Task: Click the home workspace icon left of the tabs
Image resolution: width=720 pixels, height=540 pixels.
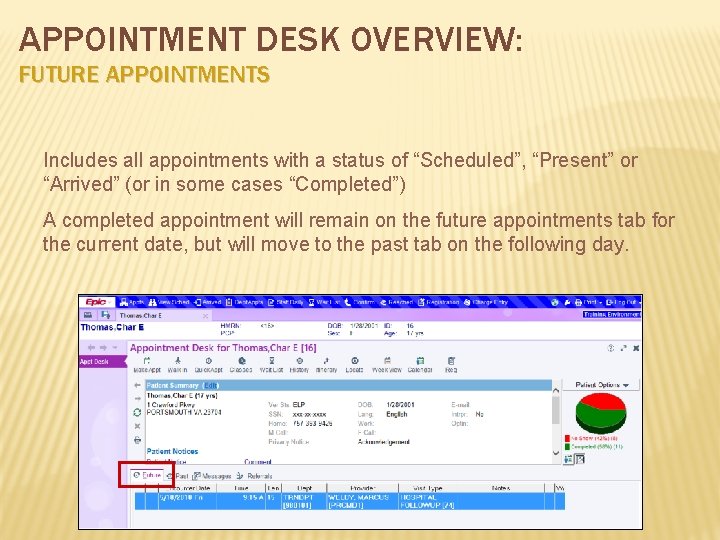Action: (88, 315)
